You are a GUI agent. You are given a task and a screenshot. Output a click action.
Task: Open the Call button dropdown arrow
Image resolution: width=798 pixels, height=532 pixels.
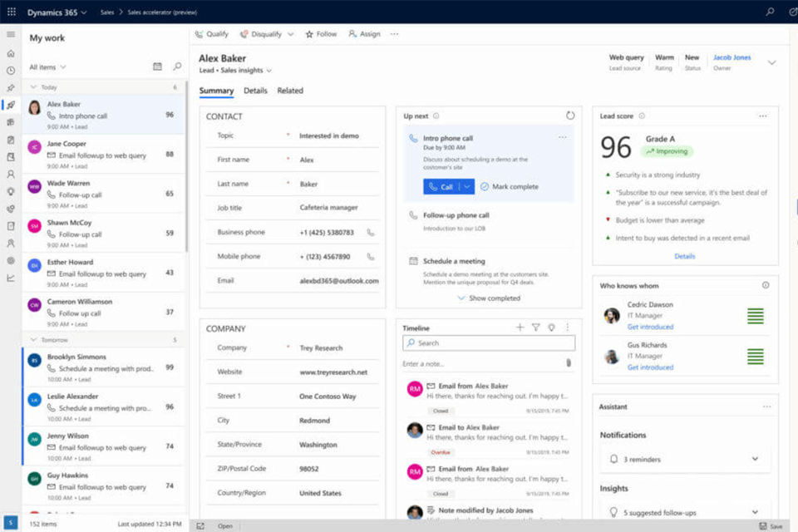point(467,187)
